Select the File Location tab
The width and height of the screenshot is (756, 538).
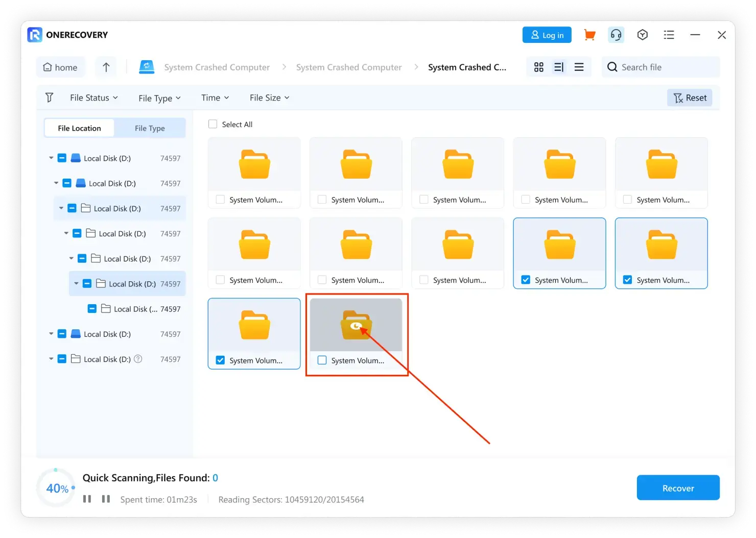tap(79, 128)
